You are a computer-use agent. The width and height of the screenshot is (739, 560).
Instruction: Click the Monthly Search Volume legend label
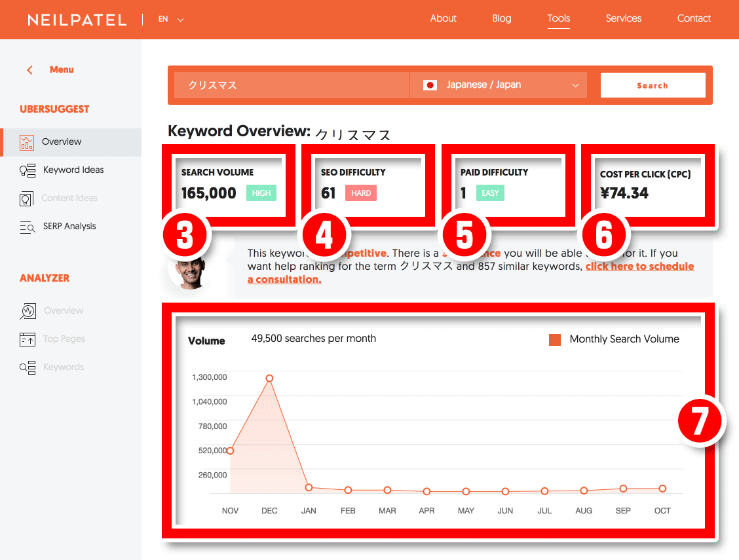[x=624, y=339]
